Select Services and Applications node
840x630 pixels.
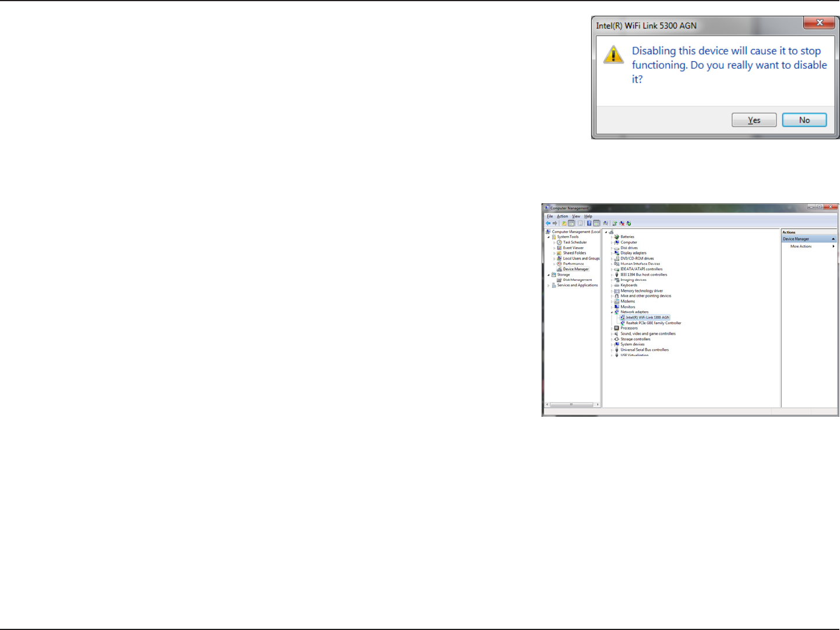coord(577,285)
